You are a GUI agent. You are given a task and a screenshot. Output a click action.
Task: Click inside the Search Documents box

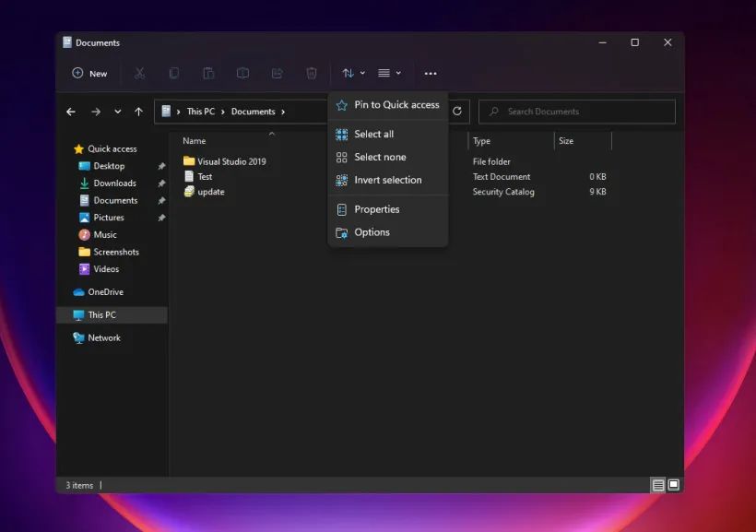click(576, 112)
